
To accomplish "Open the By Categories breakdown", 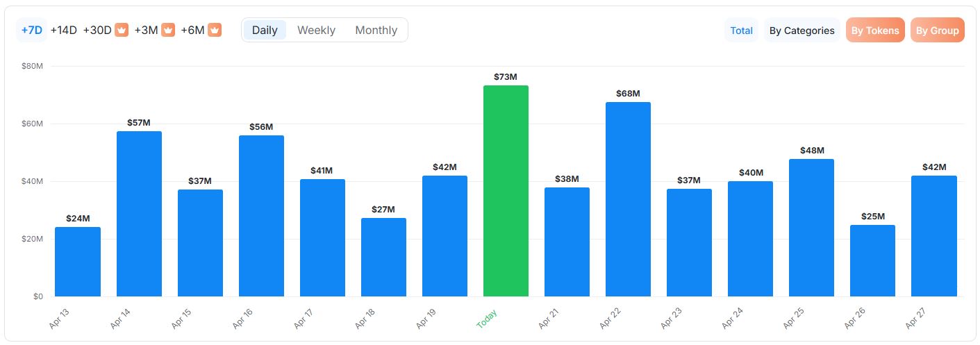I will tap(802, 31).
